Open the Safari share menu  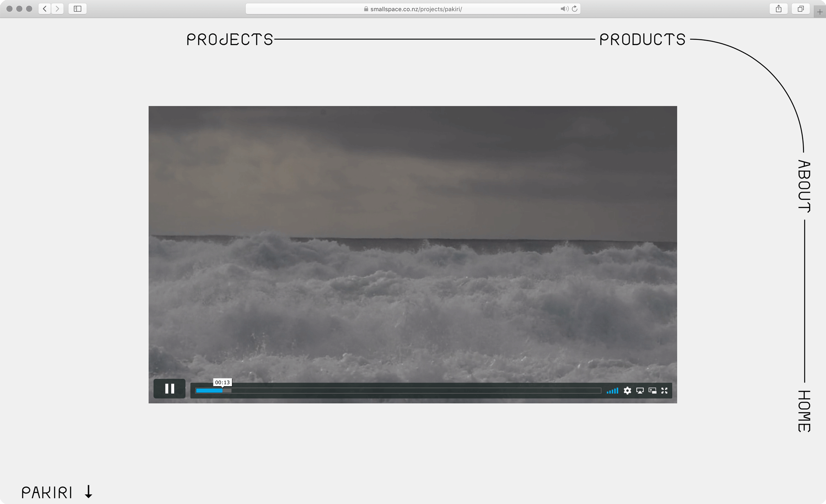(x=778, y=9)
